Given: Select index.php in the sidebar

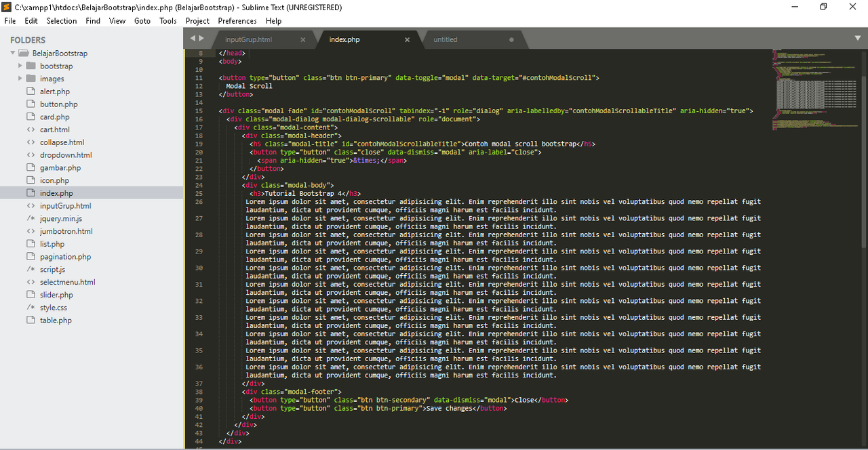Looking at the screenshot, I should coord(56,193).
